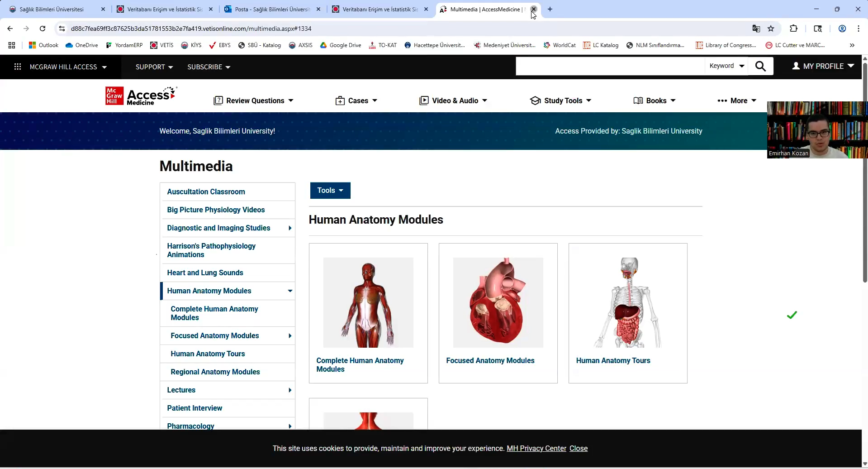Open the Heart and Lung Sounds link
This screenshot has width=868, height=469.
(205, 273)
